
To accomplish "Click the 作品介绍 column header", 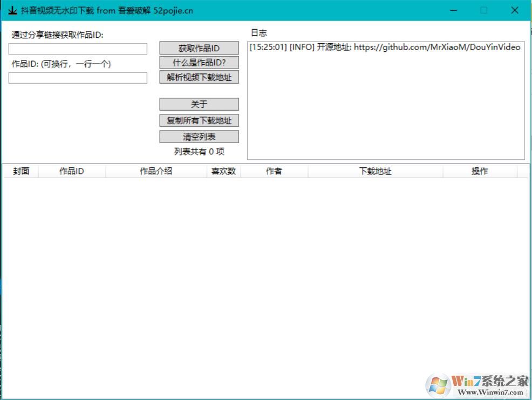I will pyautogui.click(x=156, y=171).
